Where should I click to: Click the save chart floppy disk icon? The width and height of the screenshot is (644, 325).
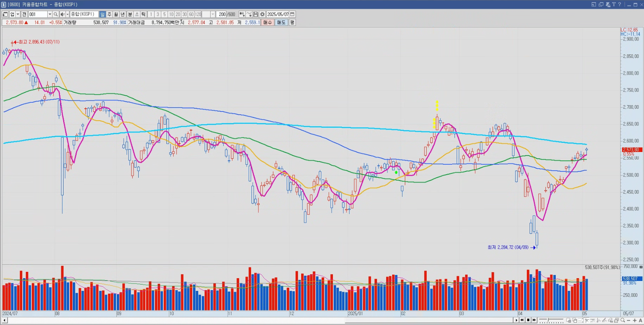point(255,14)
